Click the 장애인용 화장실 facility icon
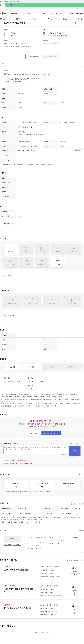Viewport: 84px width, 644px height. pyautogui.click(x=52, y=301)
